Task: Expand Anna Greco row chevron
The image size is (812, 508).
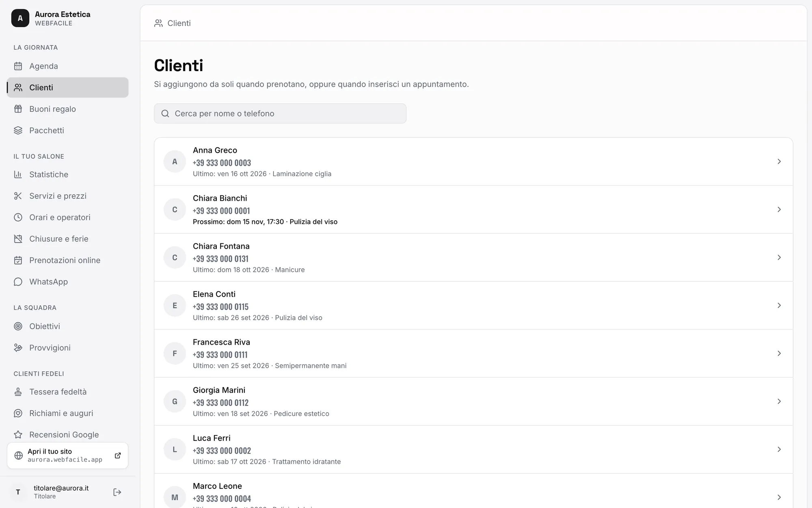Action: pyautogui.click(x=779, y=162)
